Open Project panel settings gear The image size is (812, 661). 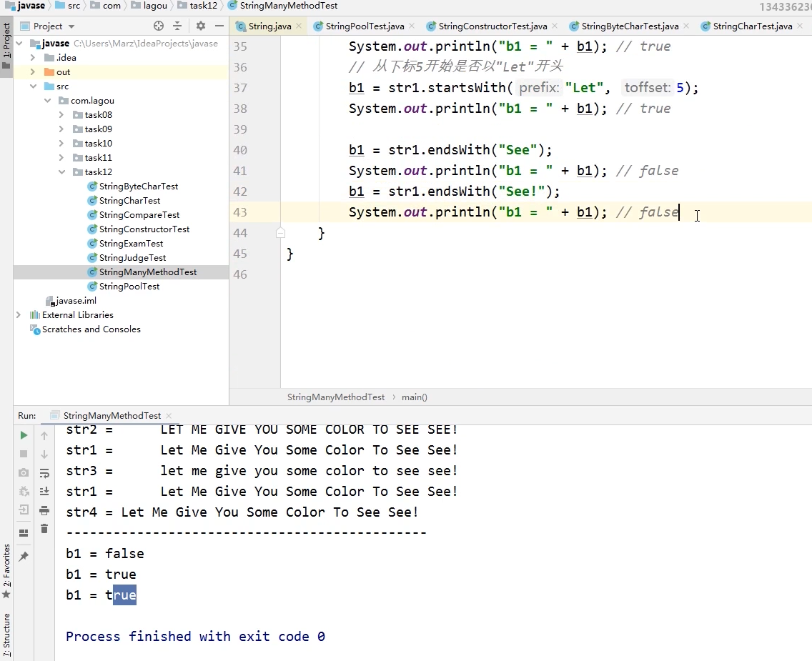click(x=201, y=26)
